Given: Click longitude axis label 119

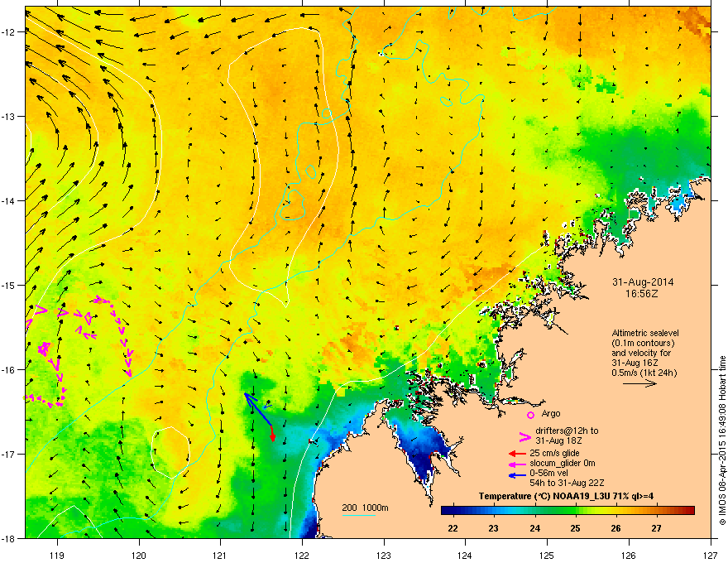Looking at the screenshot, I should [x=57, y=555].
